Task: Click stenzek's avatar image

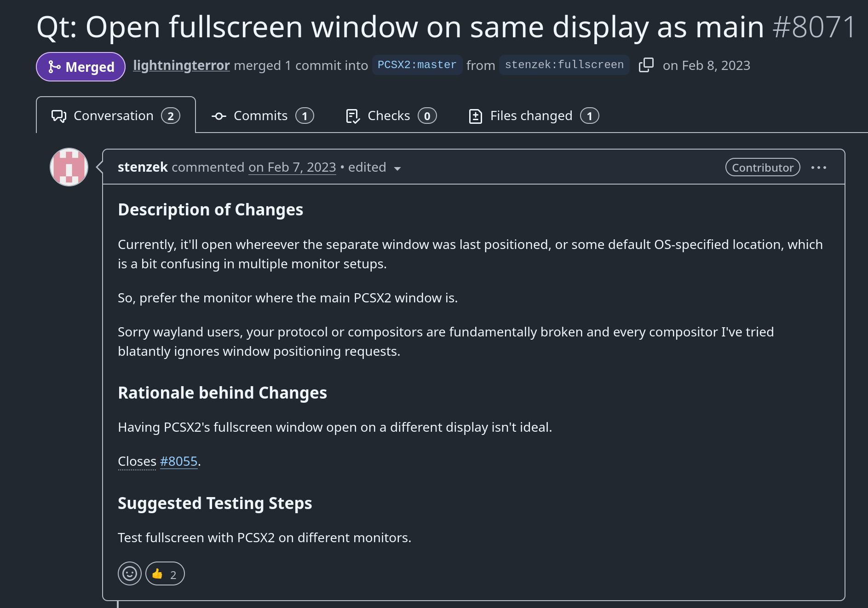Action: 69,167
